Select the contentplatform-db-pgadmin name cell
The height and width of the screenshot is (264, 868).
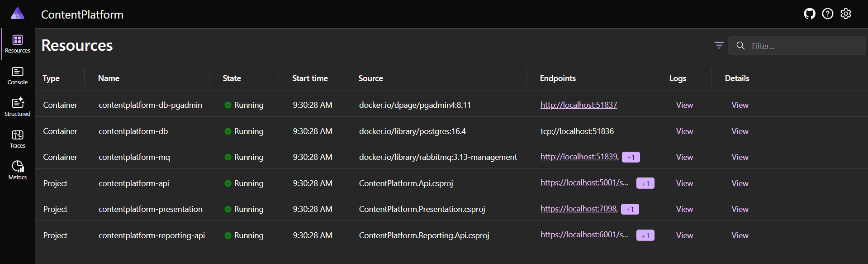point(150,105)
